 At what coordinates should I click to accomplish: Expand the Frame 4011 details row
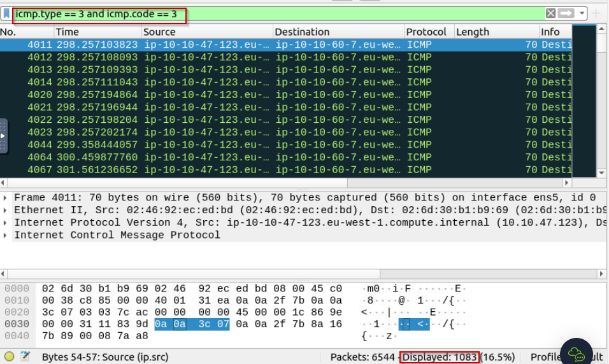coord(5,198)
